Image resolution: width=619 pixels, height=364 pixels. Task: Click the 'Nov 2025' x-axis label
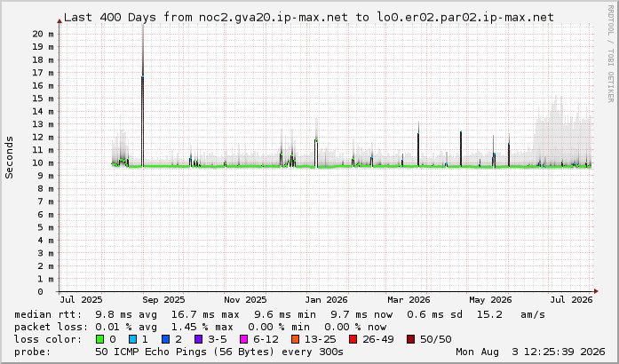[x=245, y=300]
